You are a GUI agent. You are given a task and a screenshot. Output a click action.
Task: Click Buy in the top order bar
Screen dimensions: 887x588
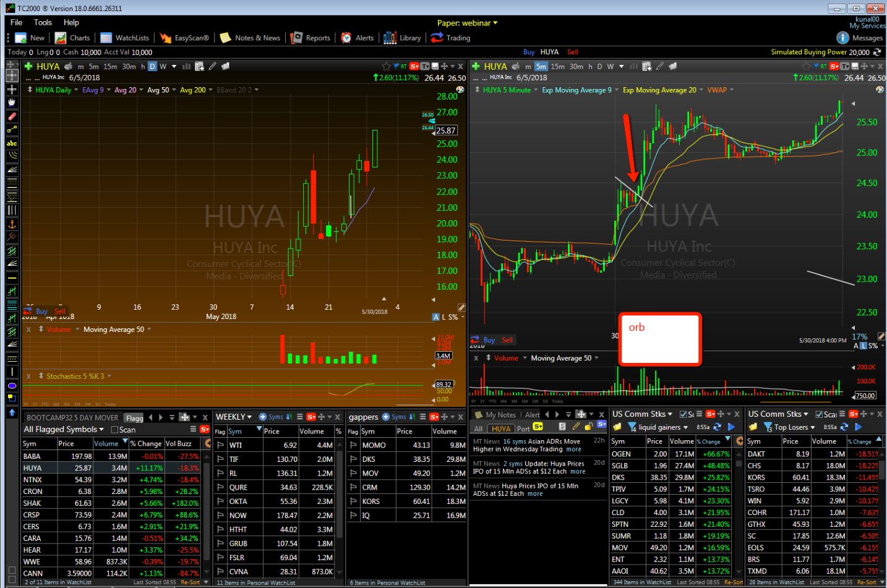click(529, 52)
